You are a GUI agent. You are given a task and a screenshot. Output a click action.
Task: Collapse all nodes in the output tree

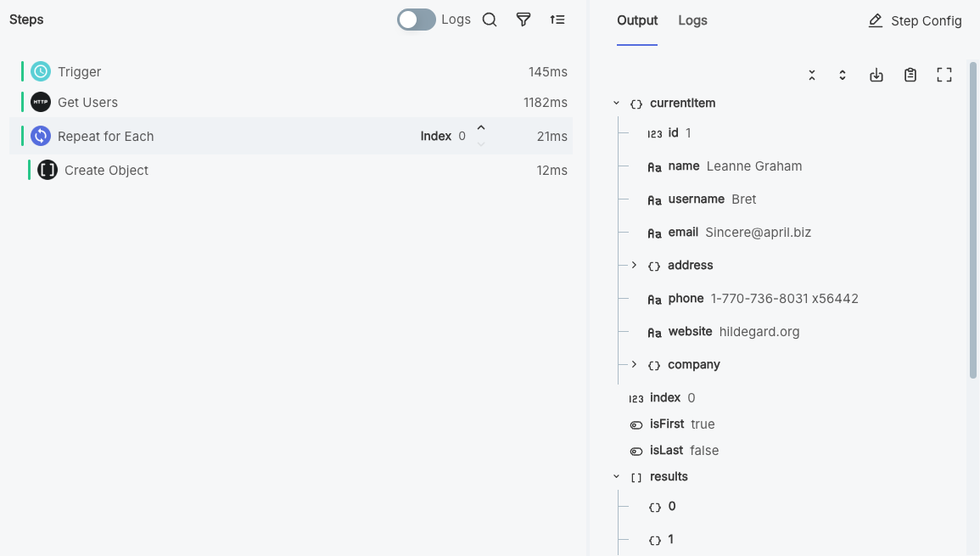click(x=811, y=75)
